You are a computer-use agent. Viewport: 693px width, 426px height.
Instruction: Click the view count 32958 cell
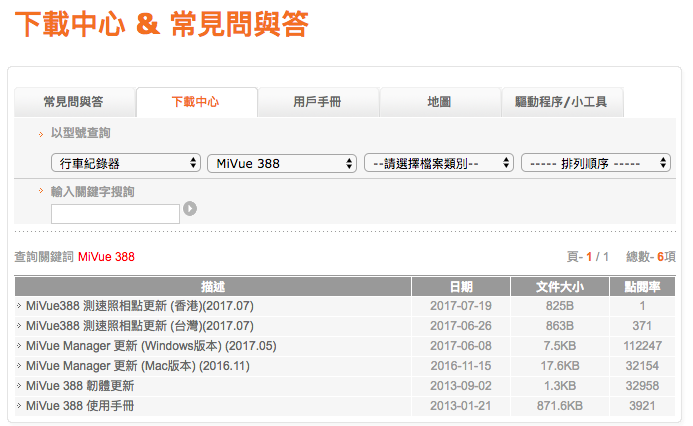point(642,386)
